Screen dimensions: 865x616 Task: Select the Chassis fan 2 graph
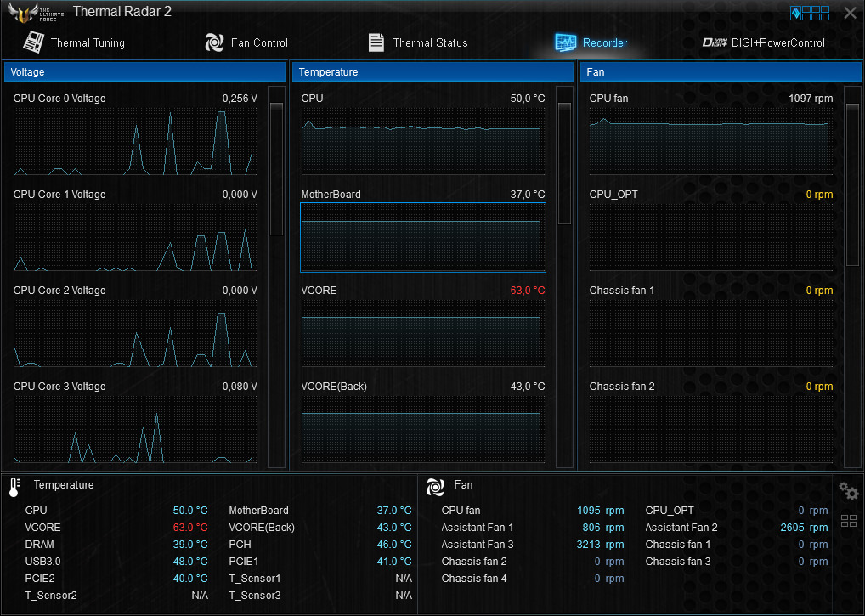[711, 429]
